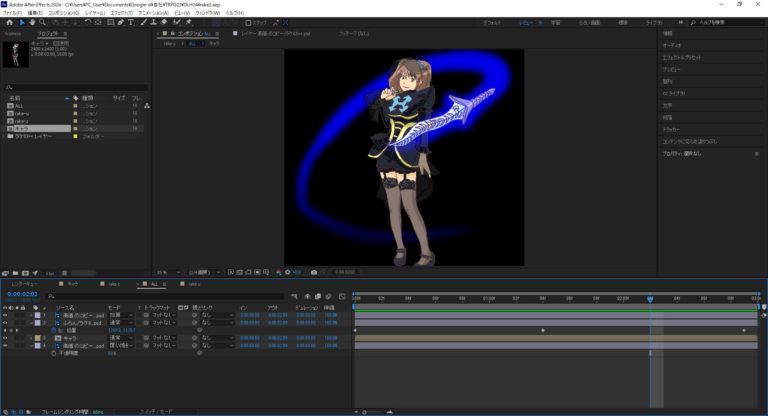Toggle the opacity property stopwatch
This screenshot has height=416, width=768.
tap(54, 353)
